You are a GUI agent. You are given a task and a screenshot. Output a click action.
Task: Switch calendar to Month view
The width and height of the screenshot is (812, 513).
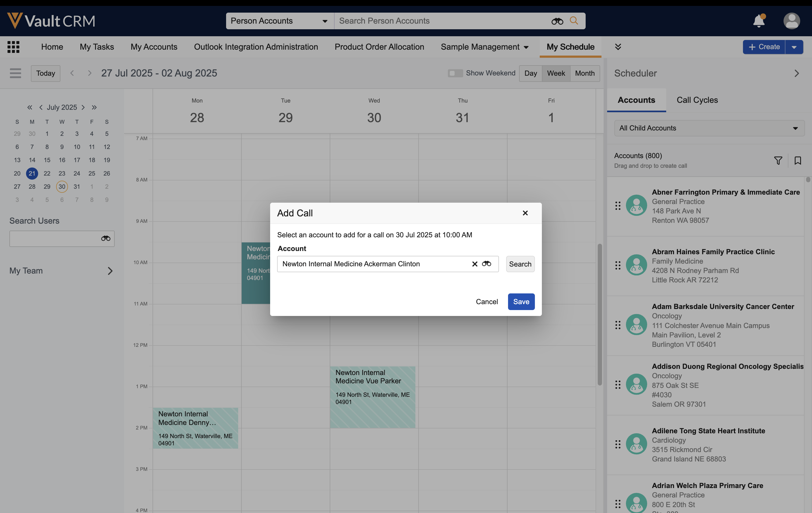pos(584,73)
